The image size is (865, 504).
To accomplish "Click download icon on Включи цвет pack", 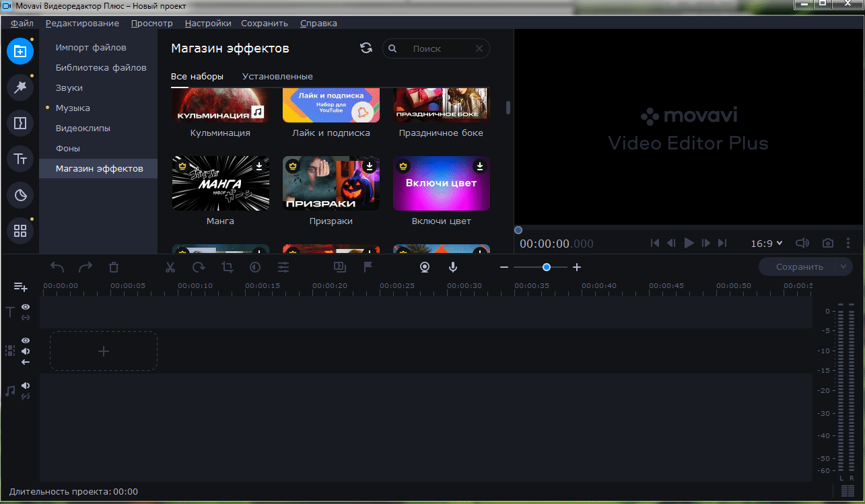I will pyautogui.click(x=479, y=166).
